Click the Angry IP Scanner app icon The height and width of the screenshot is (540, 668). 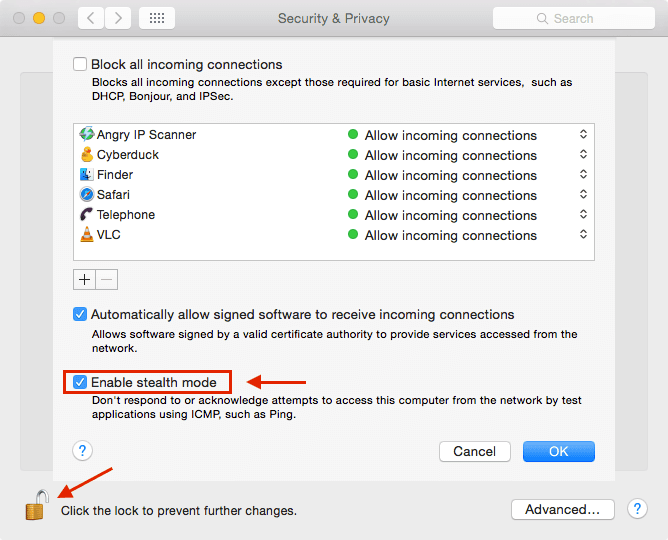pos(87,134)
